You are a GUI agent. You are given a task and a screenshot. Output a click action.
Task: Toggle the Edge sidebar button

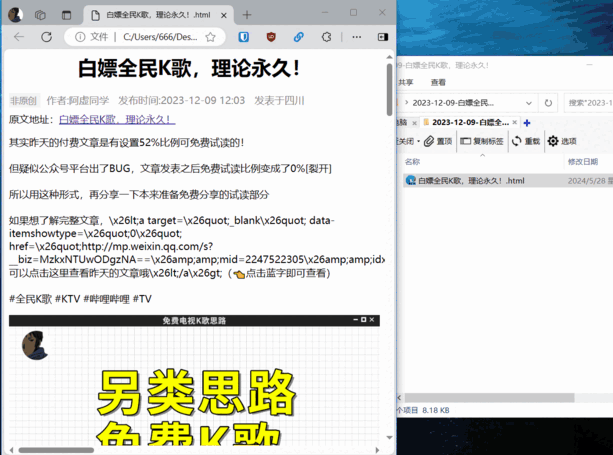click(x=383, y=37)
